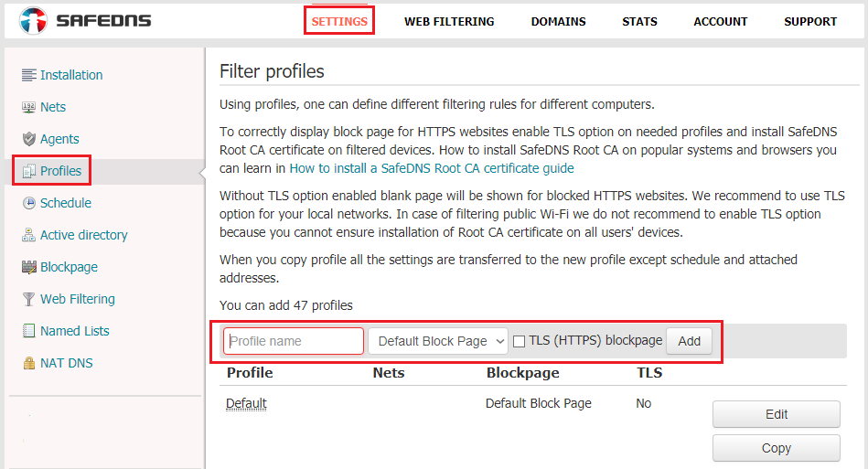The width and height of the screenshot is (868, 469).
Task: Click the Named Lists icon
Action: point(28,331)
